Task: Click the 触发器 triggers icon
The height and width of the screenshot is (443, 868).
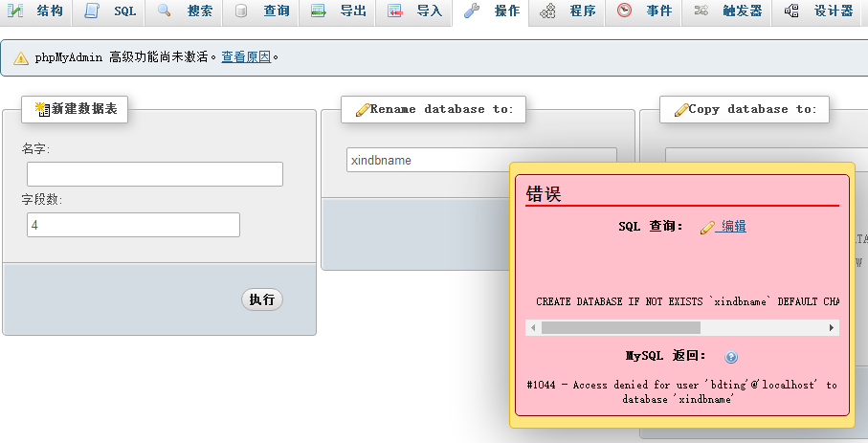Action: [x=701, y=10]
